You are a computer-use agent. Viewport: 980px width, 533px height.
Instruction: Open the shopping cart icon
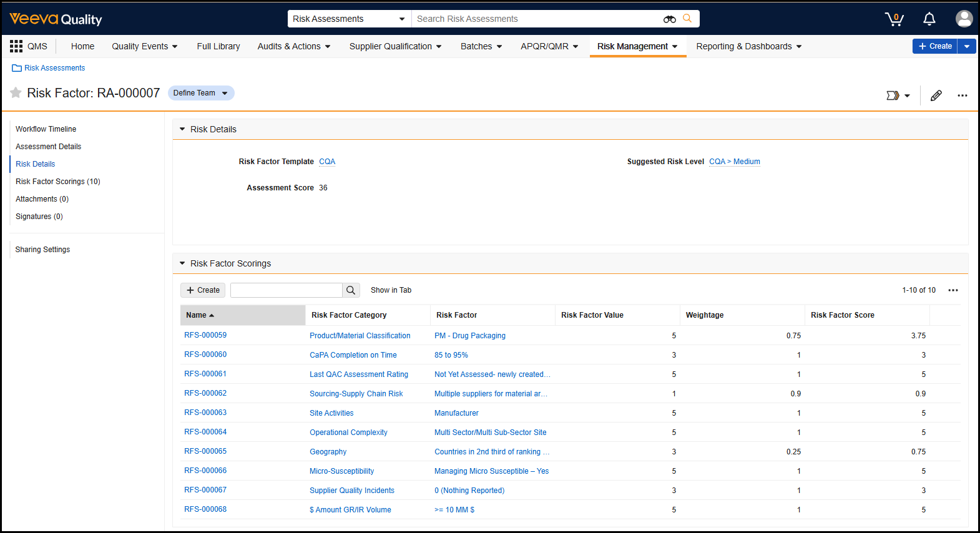(894, 19)
